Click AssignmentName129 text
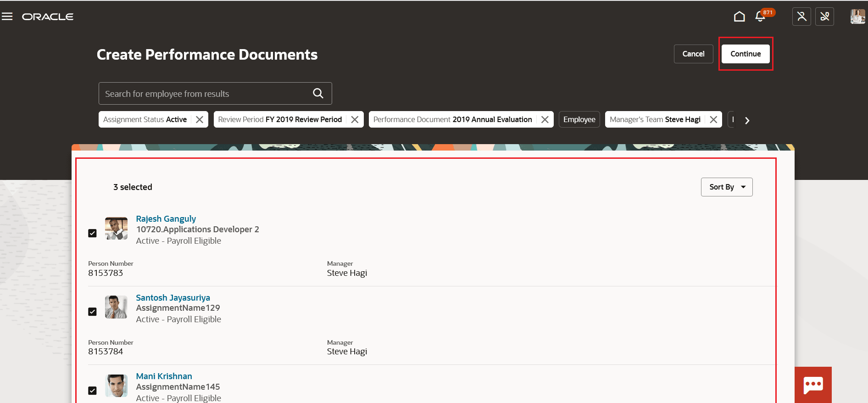The image size is (868, 403). click(x=178, y=308)
